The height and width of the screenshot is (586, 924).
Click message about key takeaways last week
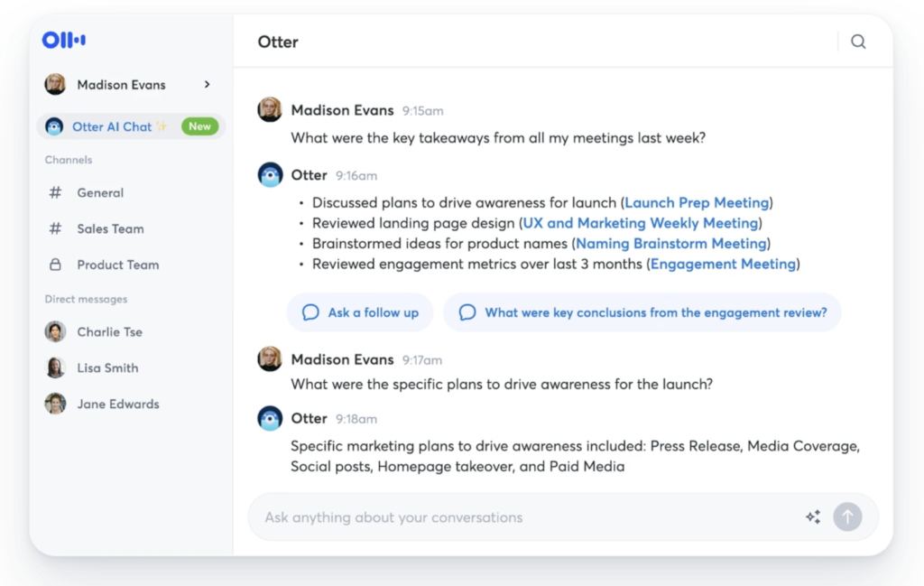click(x=498, y=138)
